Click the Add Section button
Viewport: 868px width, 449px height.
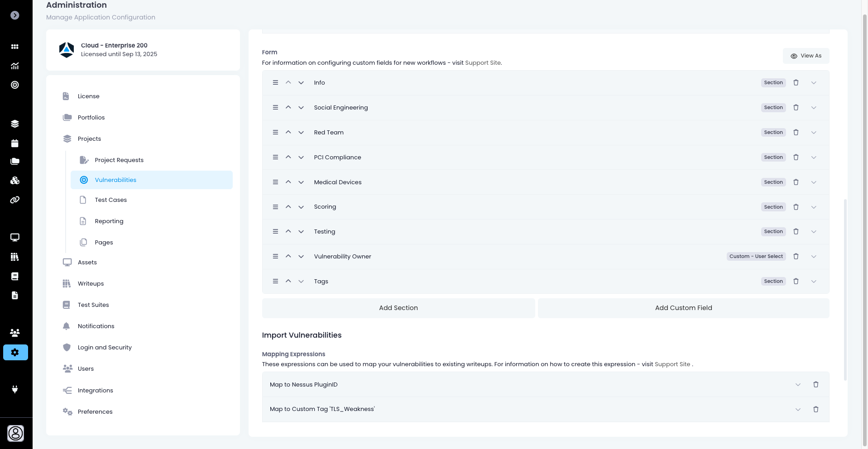pos(398,308)
